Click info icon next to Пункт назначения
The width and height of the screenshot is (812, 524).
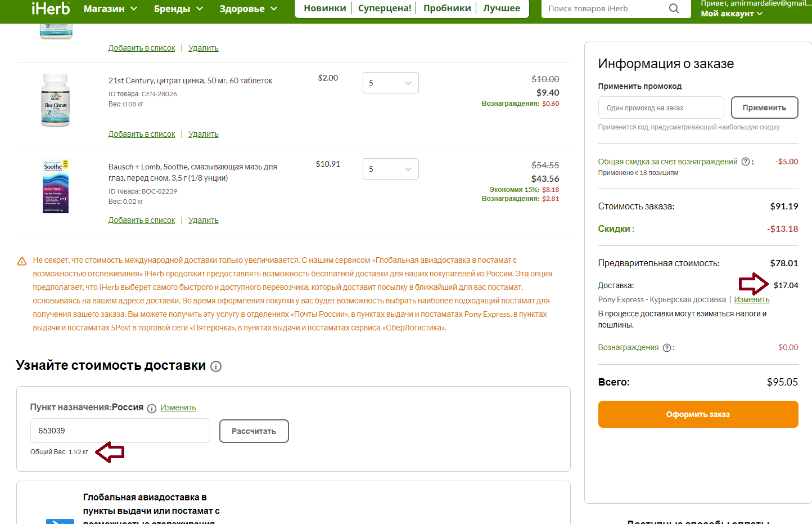click(x=152, y=409)
